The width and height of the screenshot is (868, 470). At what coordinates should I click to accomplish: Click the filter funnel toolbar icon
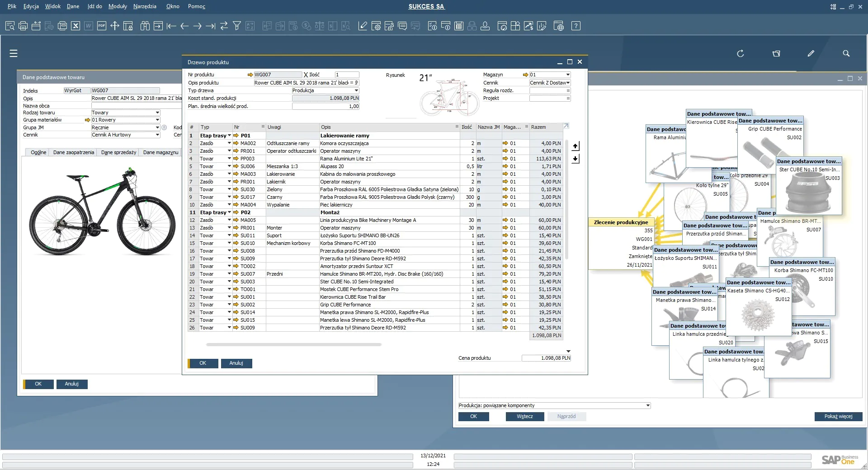(x=236, y=26)
